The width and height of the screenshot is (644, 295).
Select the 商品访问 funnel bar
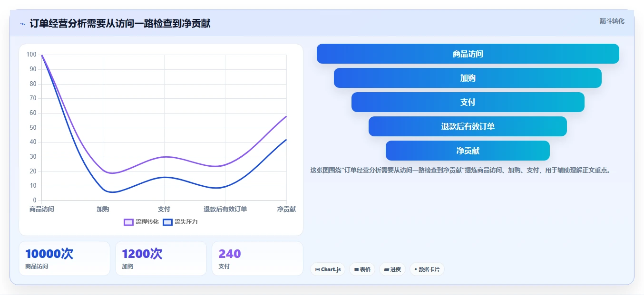click(468, 54)
